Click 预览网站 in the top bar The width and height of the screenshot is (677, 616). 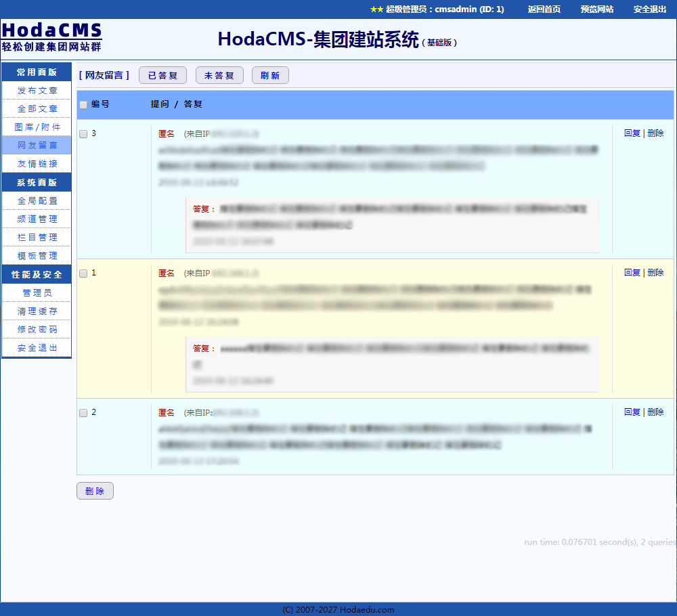coord(596,9)
